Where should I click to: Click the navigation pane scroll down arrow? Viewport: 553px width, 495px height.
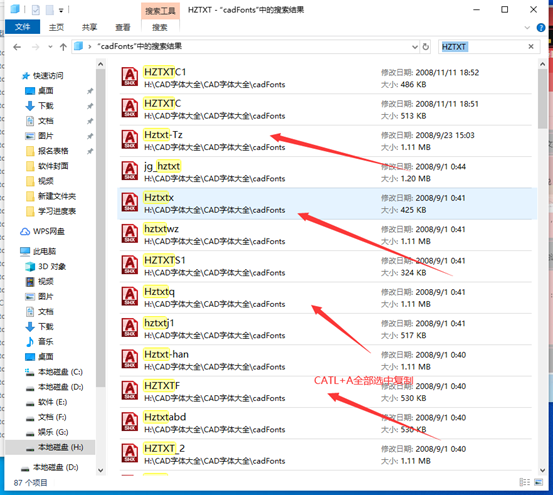click(101, 470)
